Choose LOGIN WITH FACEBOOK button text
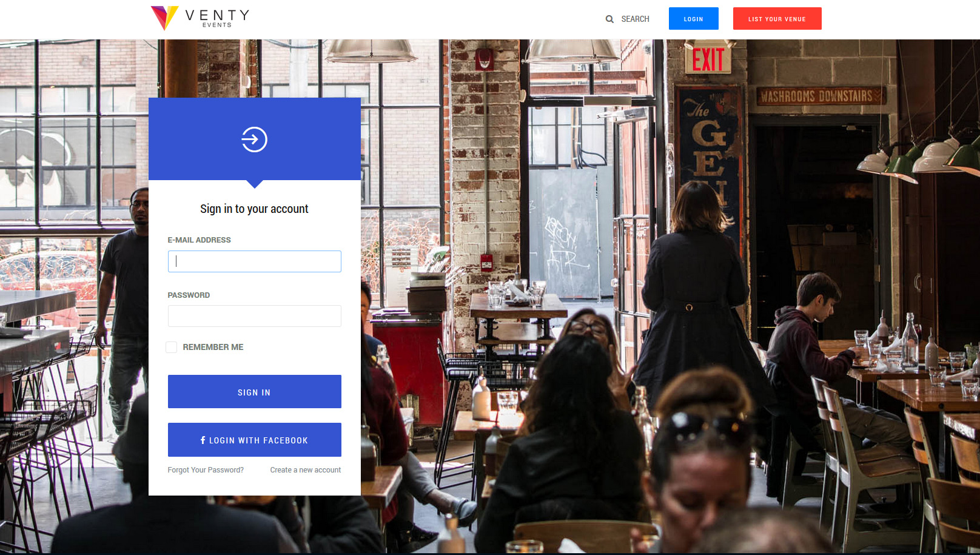The image size is (980, 555). tap(258, 440)
